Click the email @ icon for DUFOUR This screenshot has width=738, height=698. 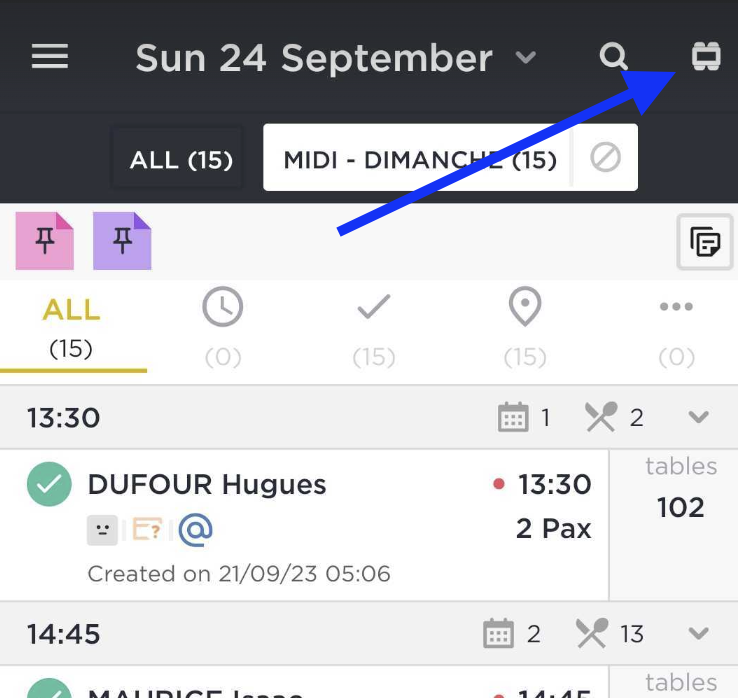coord(196,530)
